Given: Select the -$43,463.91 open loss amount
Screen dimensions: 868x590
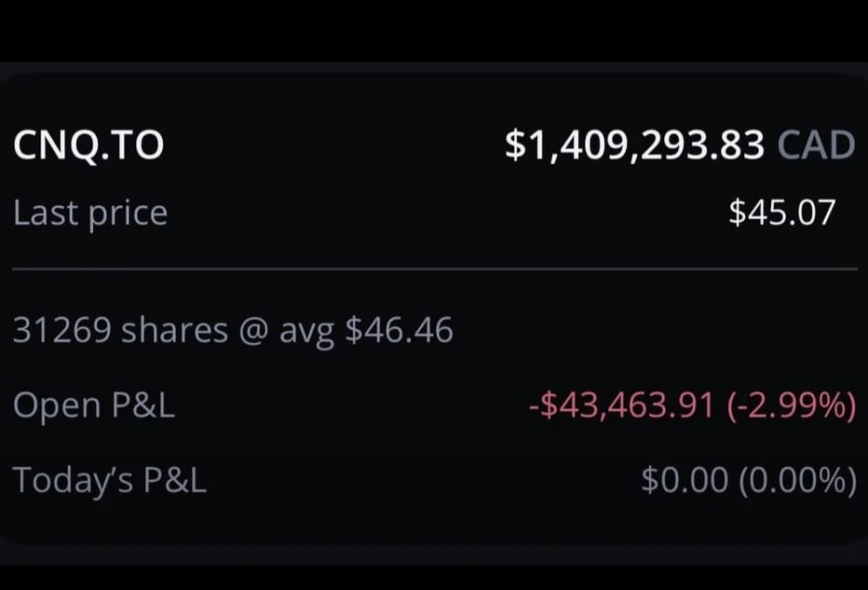Looking at the screenshot, I should point(621,405).
